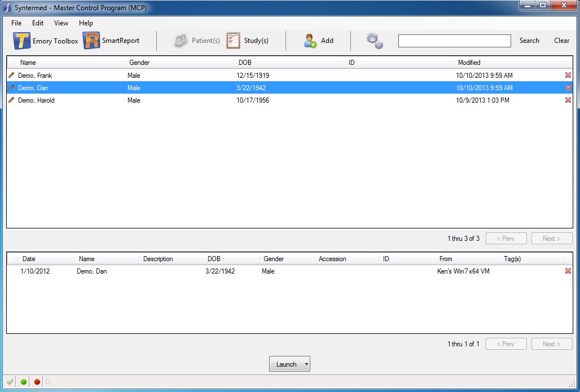Minimize the Syntermed window

click(528, 6)
